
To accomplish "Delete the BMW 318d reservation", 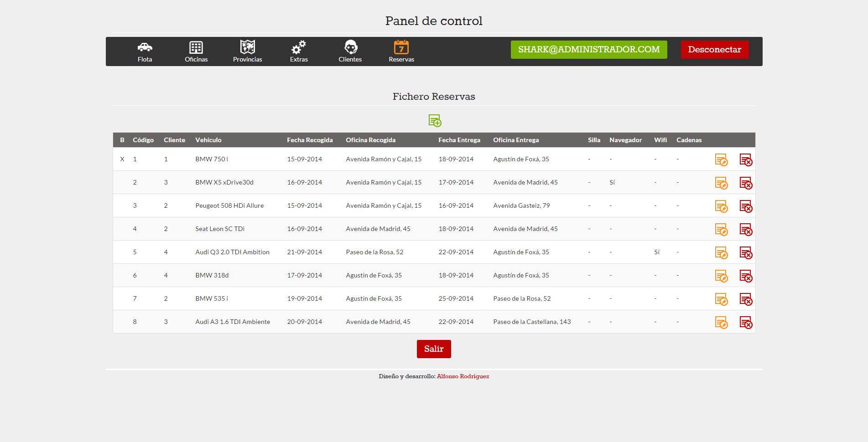I will point(745,276).
